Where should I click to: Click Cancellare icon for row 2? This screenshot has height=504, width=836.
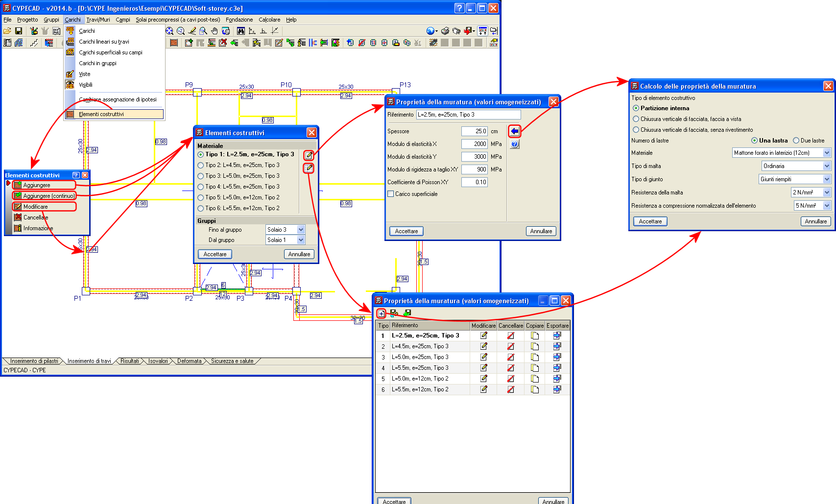(510, 346)
